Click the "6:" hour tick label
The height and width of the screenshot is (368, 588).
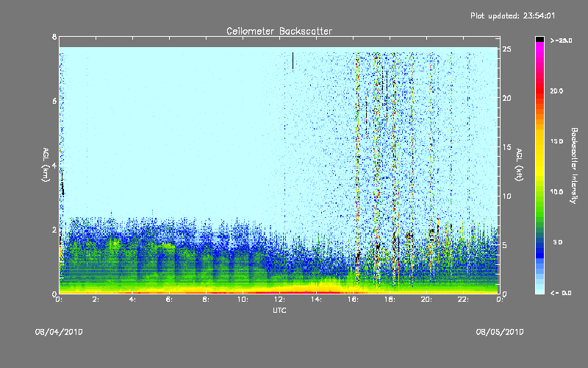[x=169, y=300]
